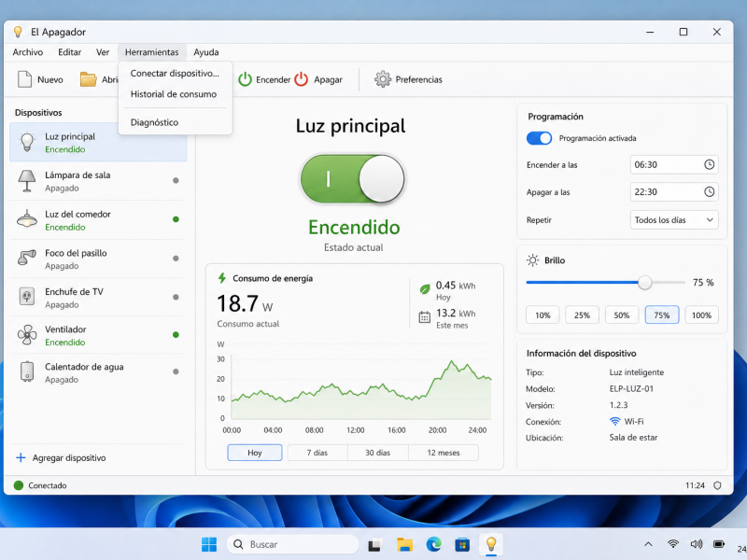Click the Luz principal bulb icon
The image size is (747, 560).
(27, 142)
